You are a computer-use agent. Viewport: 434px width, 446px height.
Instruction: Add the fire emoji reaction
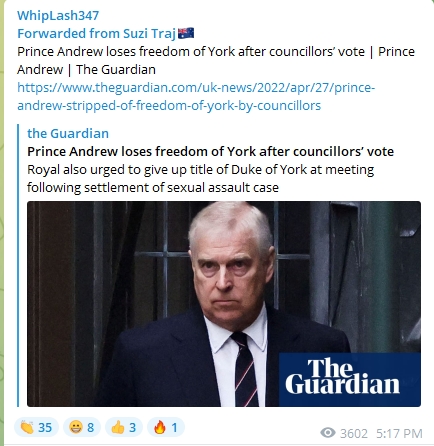click(166, 427)
